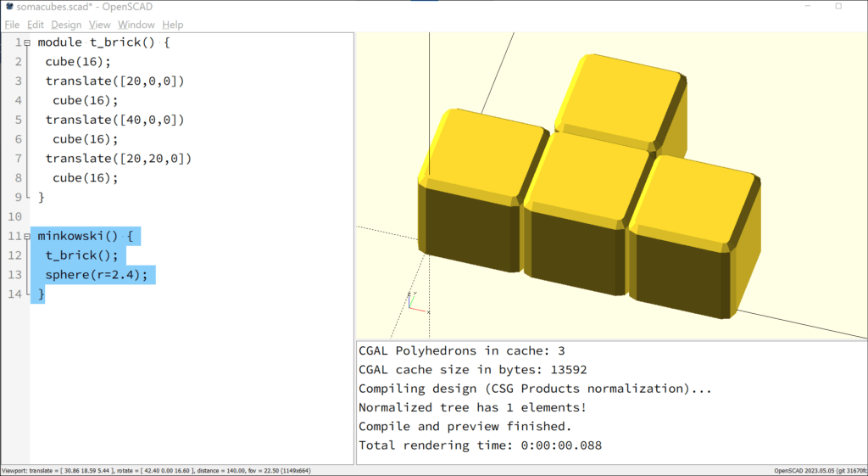This screenshot has width=868, height=476.
Task: Click the cube(16) code on line 2
Action: (x=77, y=61)
